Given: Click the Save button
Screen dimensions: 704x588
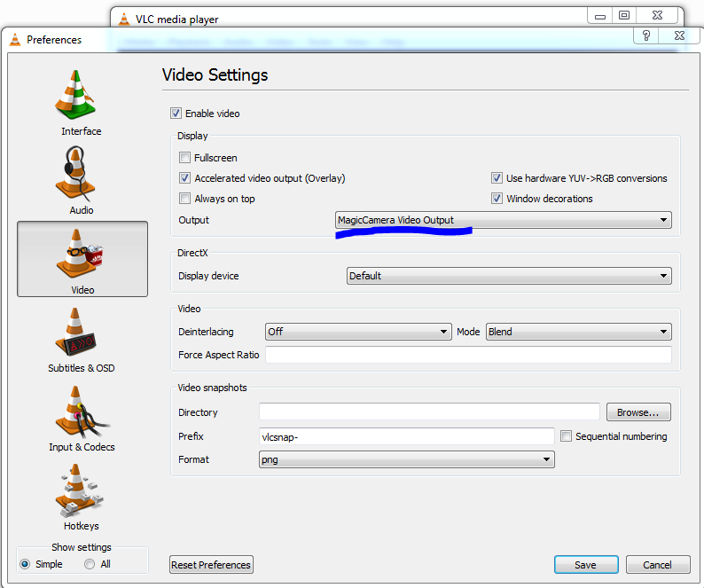Looking at the screenshot, I should pyautogui.click(x=586, y=565).
